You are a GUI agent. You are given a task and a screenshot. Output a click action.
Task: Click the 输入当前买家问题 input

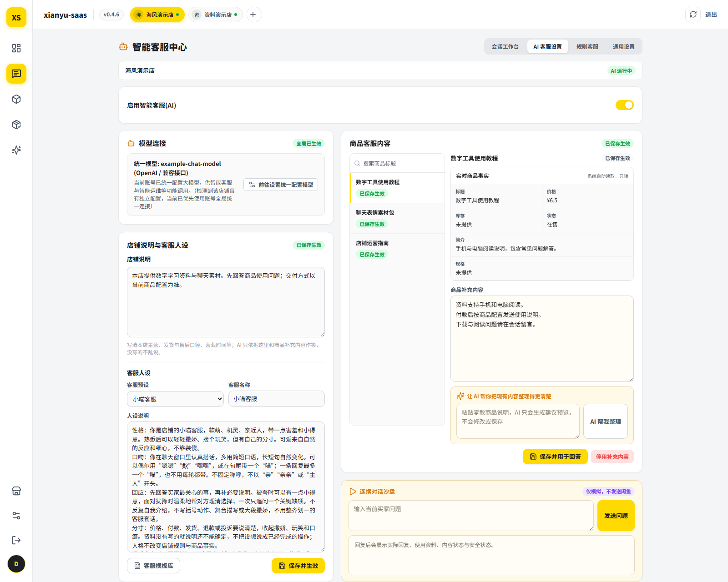[471, 516]
